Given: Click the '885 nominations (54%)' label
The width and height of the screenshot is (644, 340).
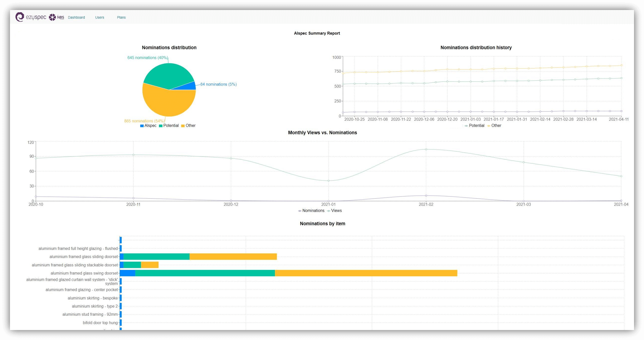Looking at the screenshot, I should 144,121.
